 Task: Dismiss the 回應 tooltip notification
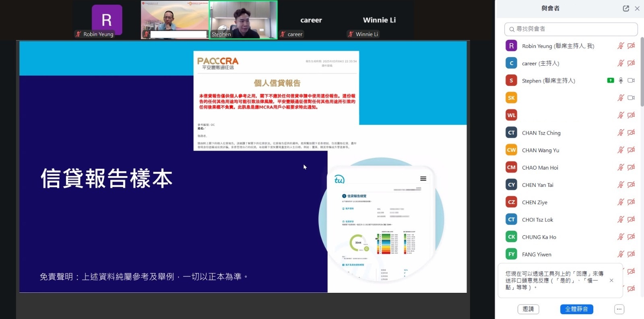pyautogui.click(x=611, y=280)
